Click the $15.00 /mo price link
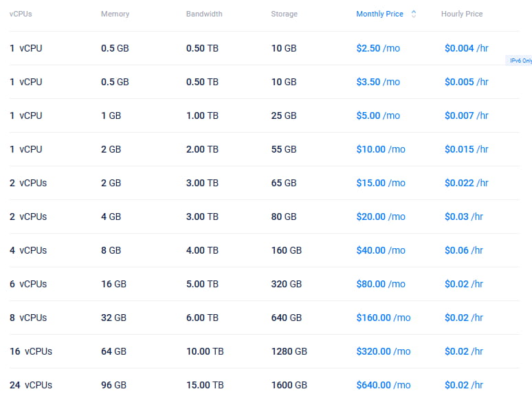This screenshot has width=532, height=398. [381, 183]
